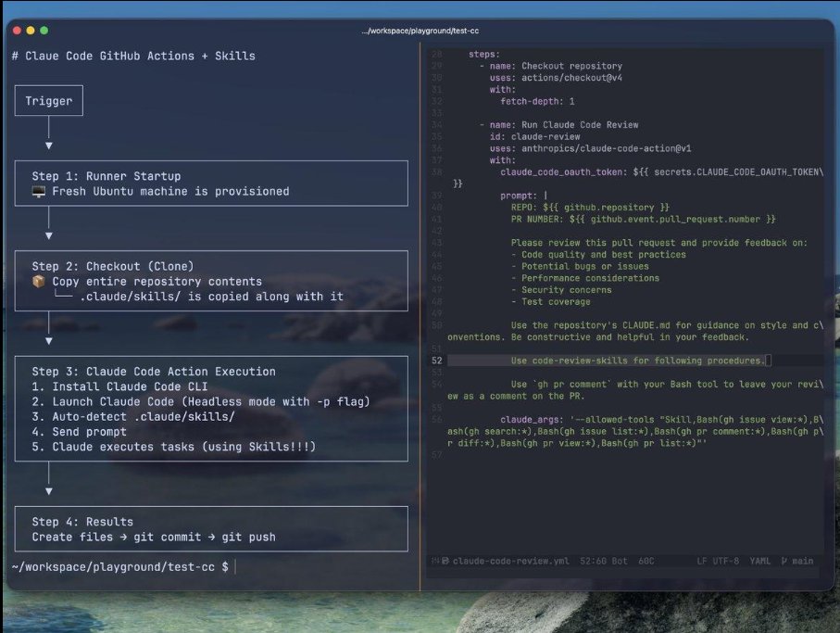
Task: Click cursor position 52:60 in status line
Action: 593,561
